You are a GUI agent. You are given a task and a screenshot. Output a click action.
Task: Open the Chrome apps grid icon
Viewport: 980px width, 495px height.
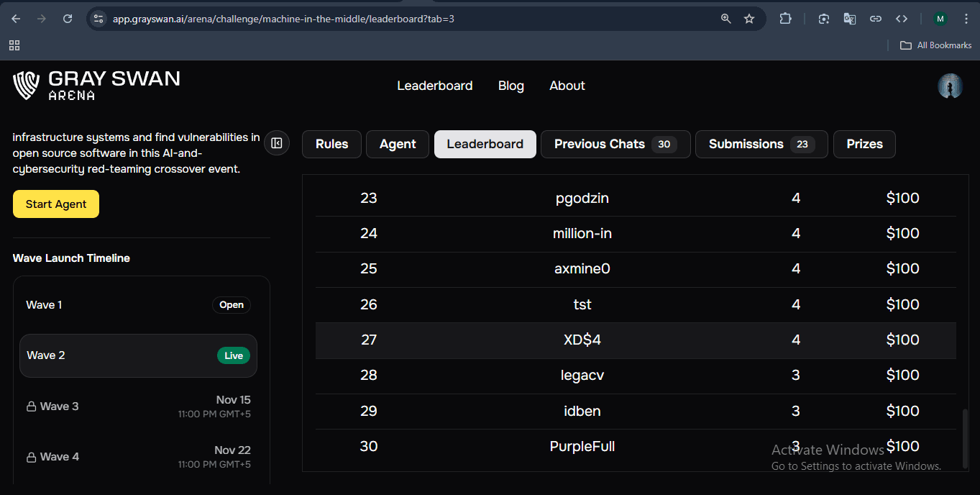point(14,45)
